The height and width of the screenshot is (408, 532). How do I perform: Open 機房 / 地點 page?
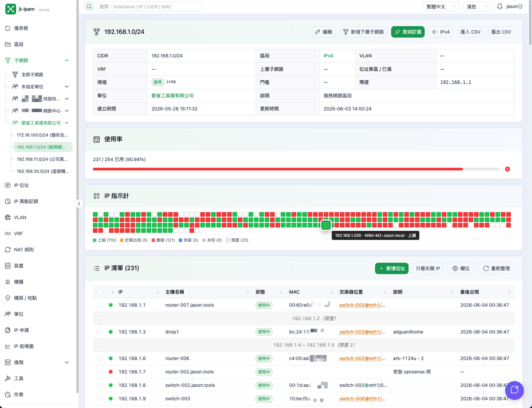coord(25,298)
